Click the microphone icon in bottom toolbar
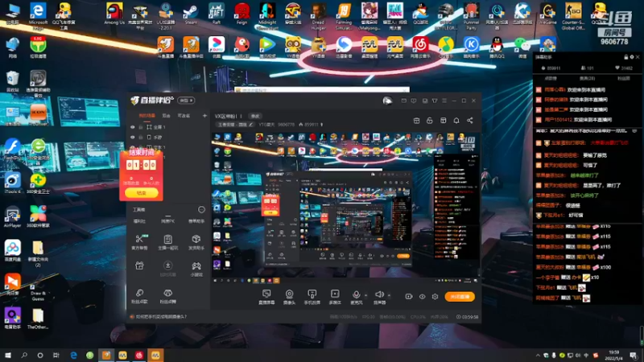This screenshot has height=362, width=644. 356,294
